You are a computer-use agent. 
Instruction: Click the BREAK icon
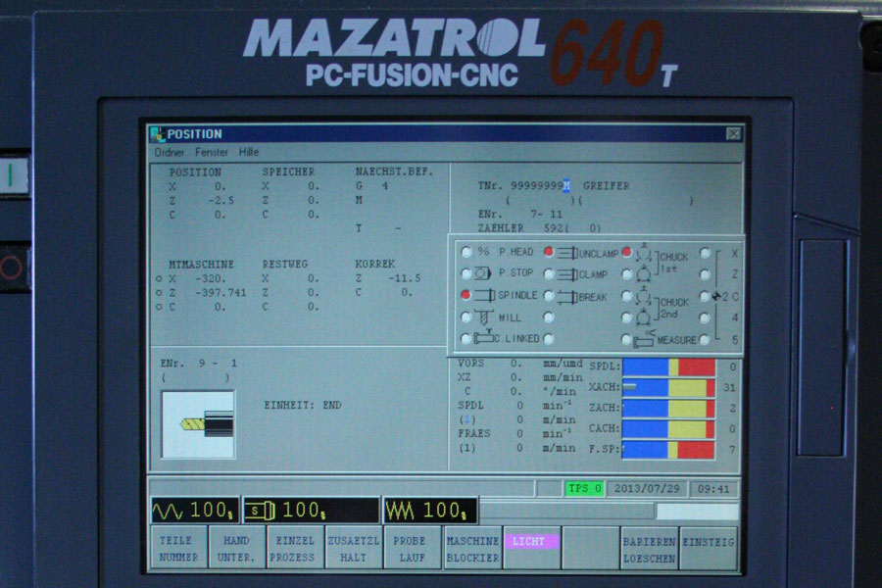[566, 296]
